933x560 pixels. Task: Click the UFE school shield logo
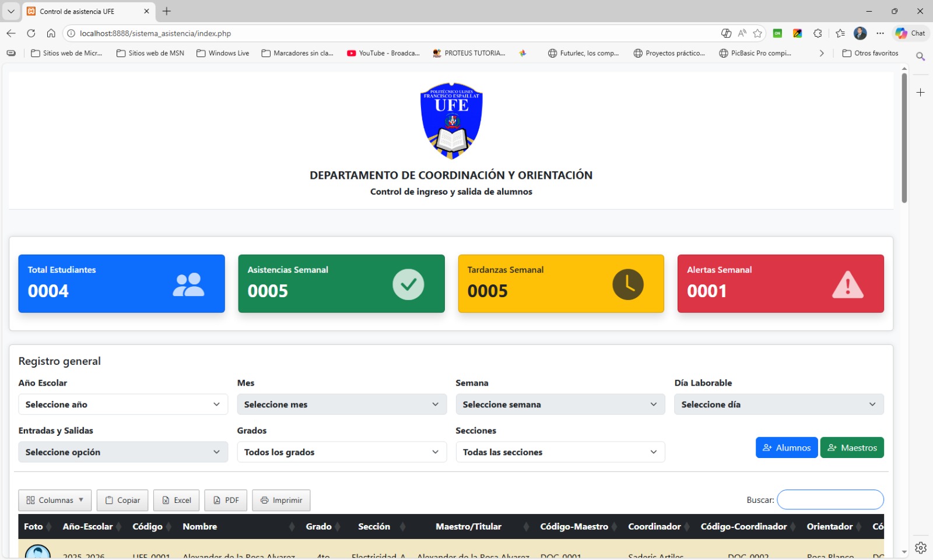[x=451, y=121]
